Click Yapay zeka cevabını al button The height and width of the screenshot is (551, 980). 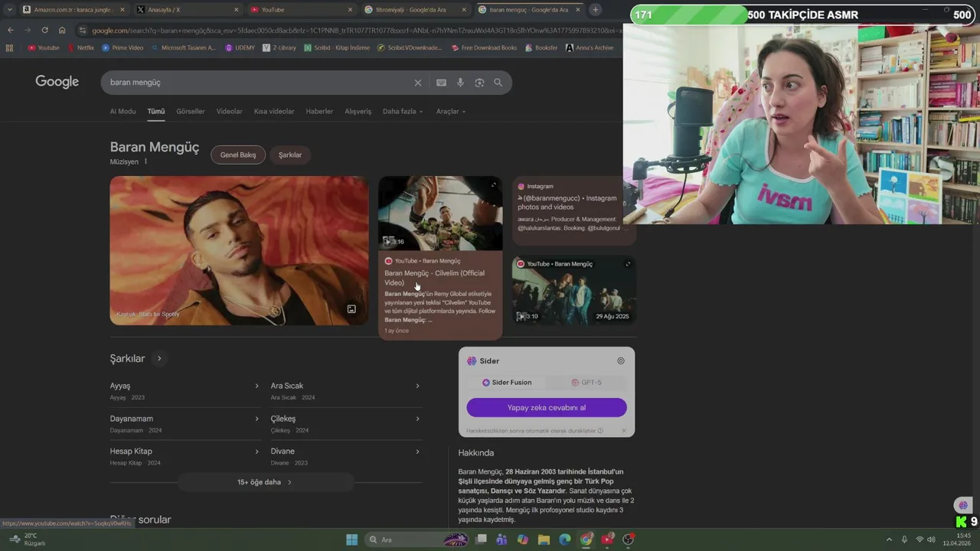(547, 408)
